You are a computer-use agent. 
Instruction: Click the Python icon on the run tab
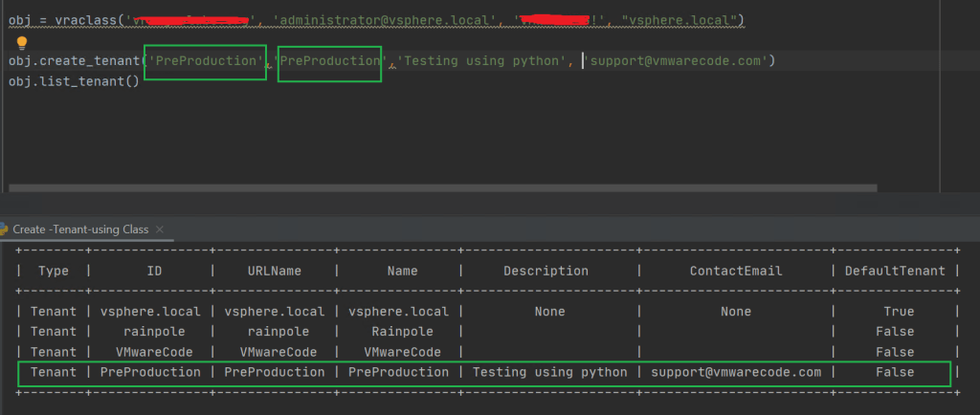point(5,229)
